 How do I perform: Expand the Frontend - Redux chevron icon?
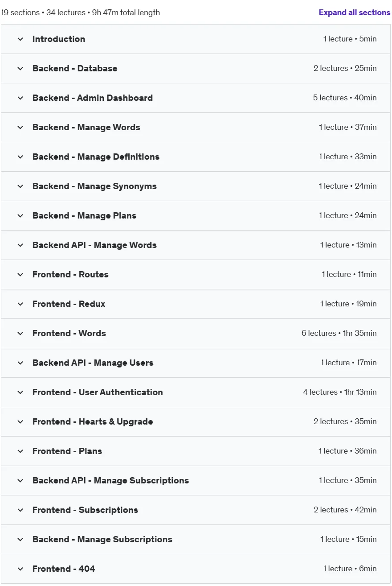pos(20,304)
